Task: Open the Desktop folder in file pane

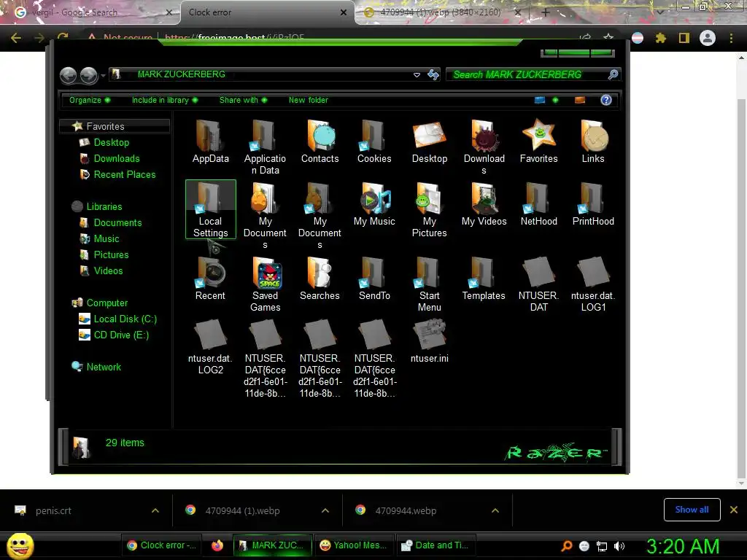Action: tap(429, 136)
